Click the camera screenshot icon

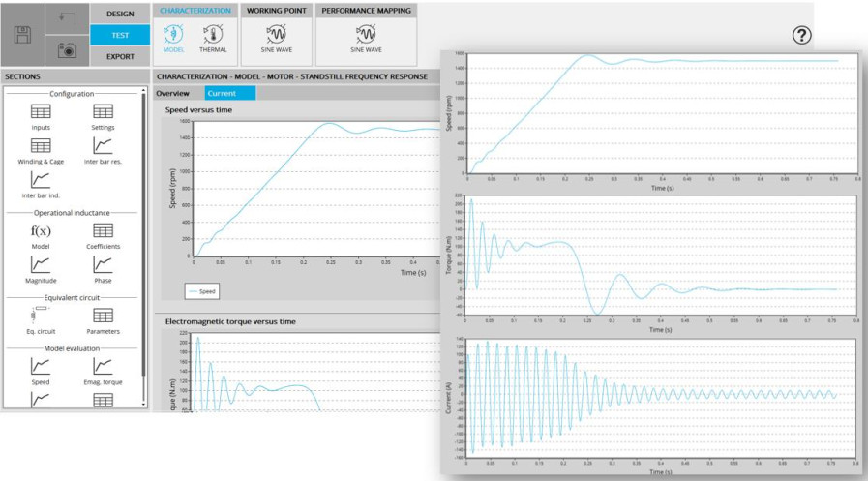click(x=66, y=50)
